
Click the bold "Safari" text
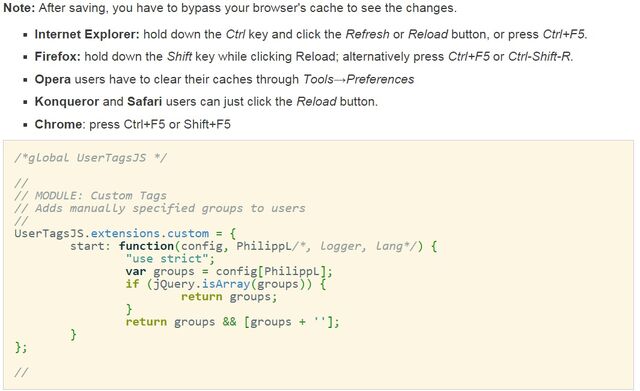(x=144, y=101)
